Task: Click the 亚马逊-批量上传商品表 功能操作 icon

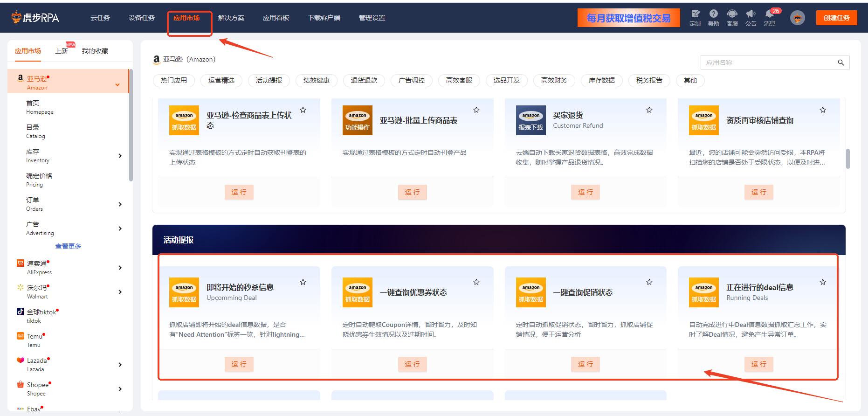Action: [358, 120]
